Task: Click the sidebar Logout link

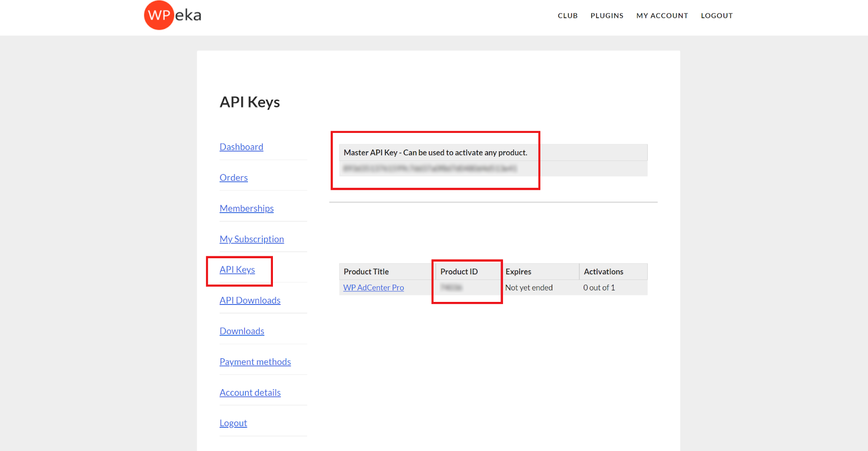Action: coord(233,423)
